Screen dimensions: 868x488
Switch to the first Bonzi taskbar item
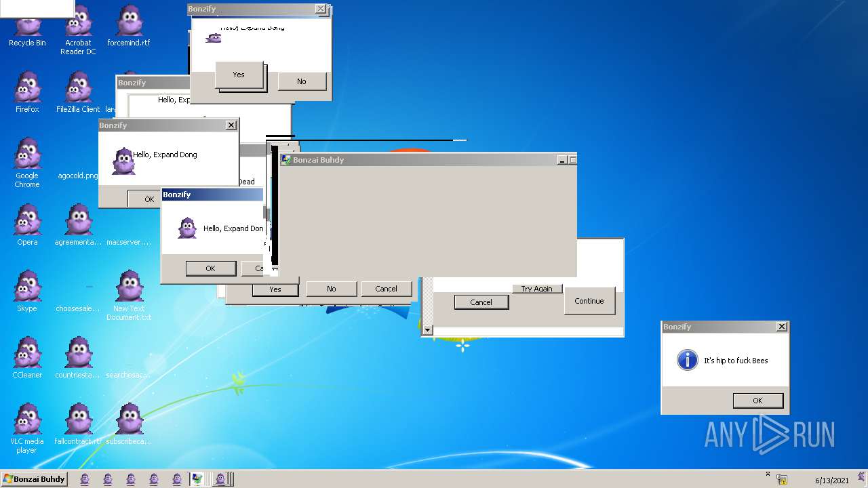click(x=85, y=479)
